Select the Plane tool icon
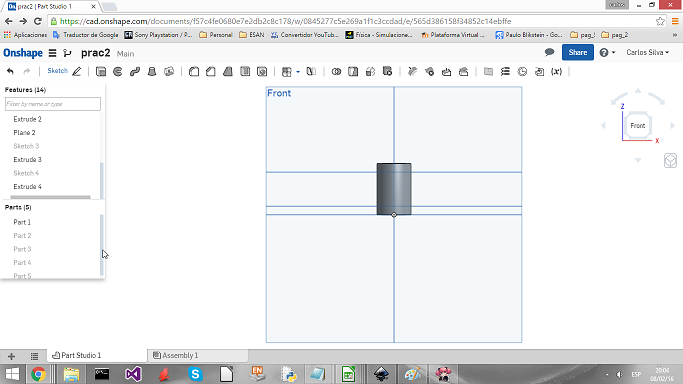 click(x=488, y=71)
